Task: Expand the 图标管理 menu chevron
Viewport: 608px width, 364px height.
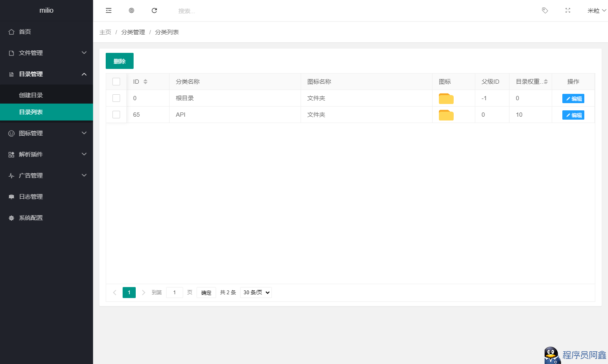Action: 84,133
